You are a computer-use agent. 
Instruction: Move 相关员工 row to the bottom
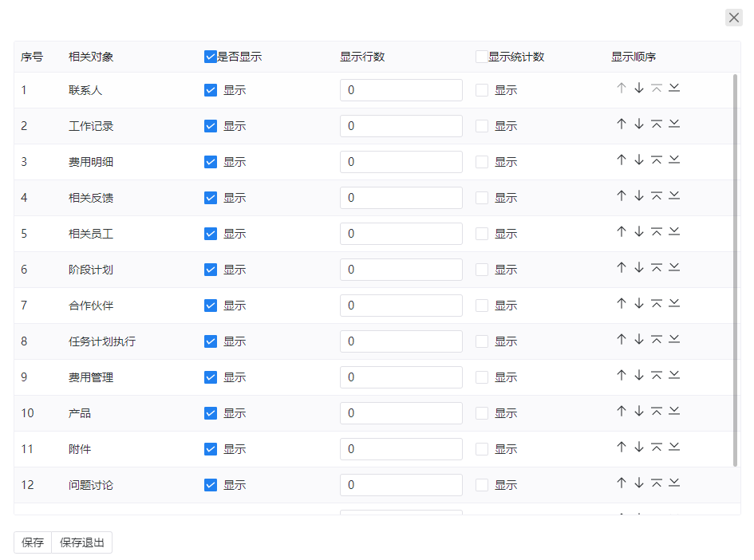(674, 231)
